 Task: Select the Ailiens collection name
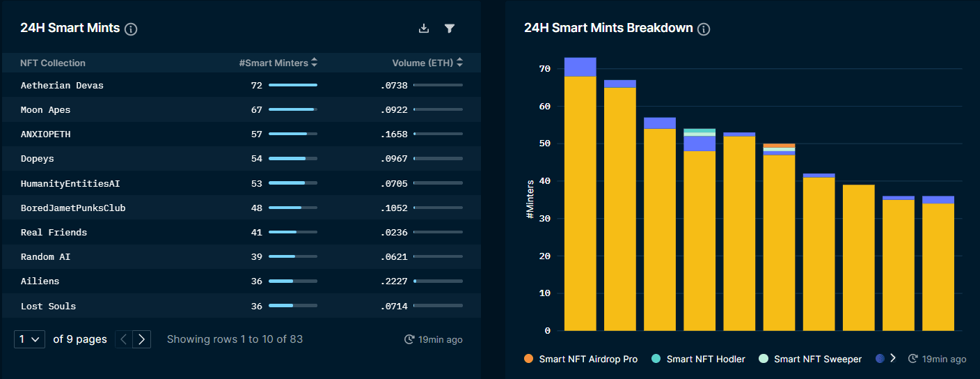coord(40,281)
